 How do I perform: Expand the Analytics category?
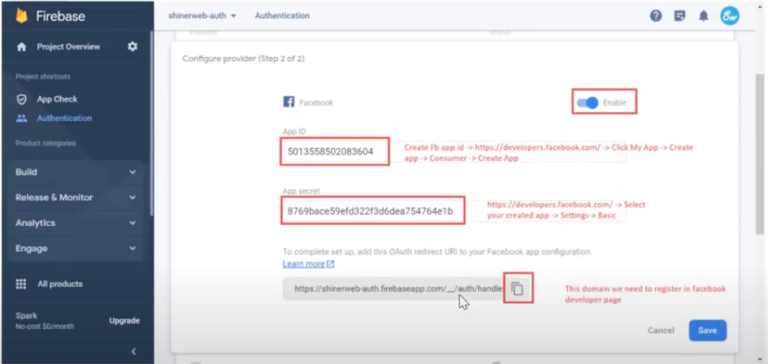76,223
